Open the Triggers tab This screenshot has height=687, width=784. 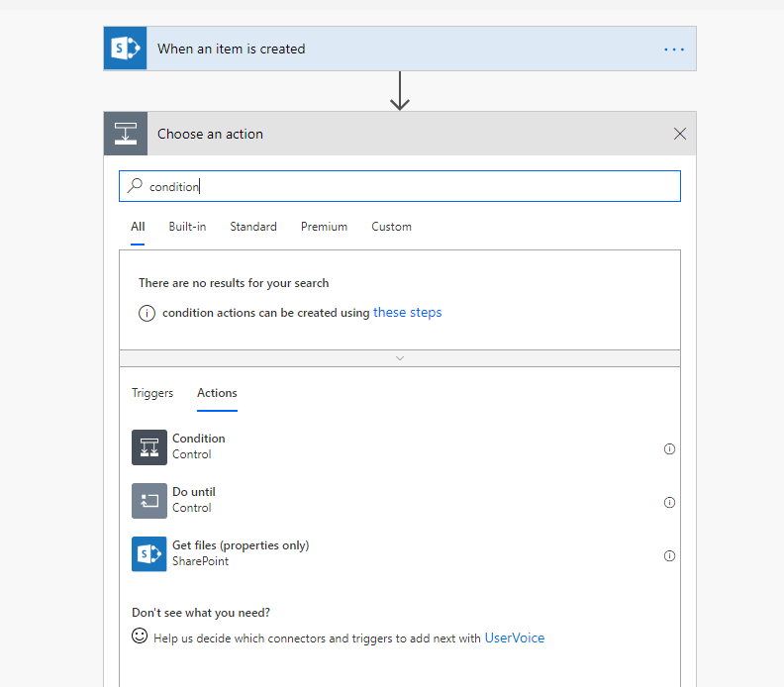[x=152, y=393]
